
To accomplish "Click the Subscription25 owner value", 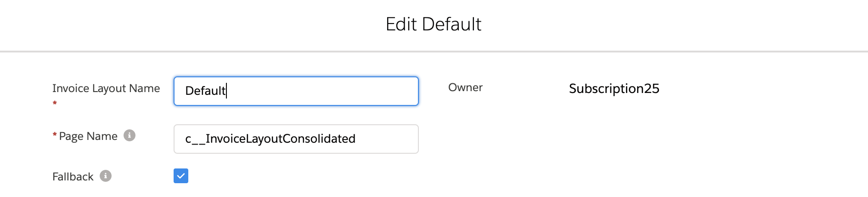I will click(614, 88).
